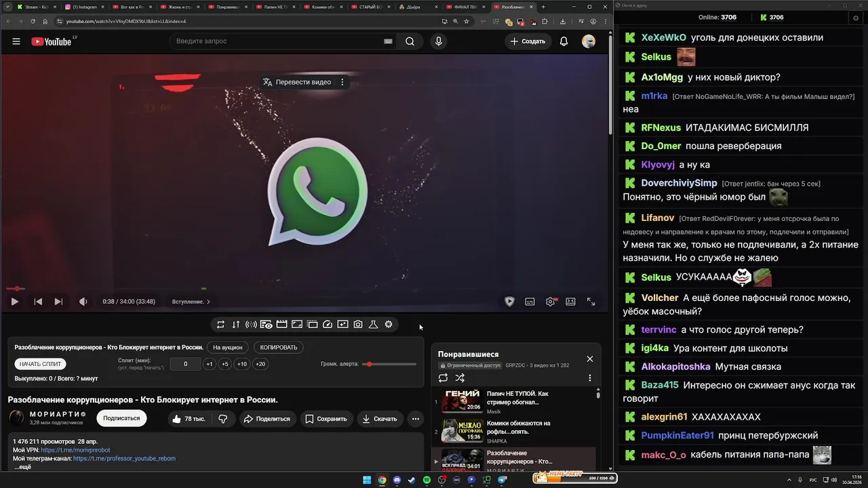868x488 pixels.
Task: Open the professor_youtube_reborn Telegram link
Action: click(124, 459)
